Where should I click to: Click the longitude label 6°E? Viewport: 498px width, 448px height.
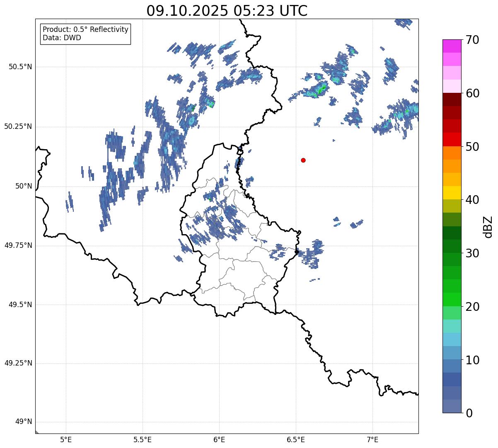pos(219,440)
